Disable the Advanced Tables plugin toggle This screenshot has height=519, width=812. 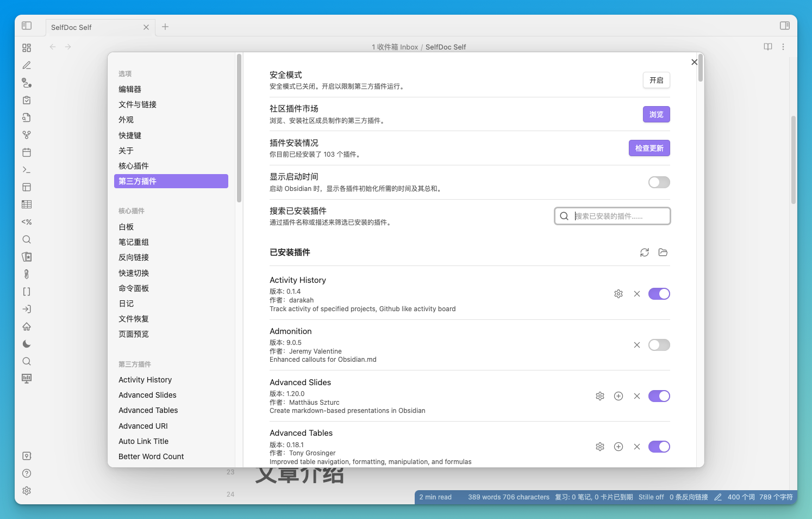point(659,446)
